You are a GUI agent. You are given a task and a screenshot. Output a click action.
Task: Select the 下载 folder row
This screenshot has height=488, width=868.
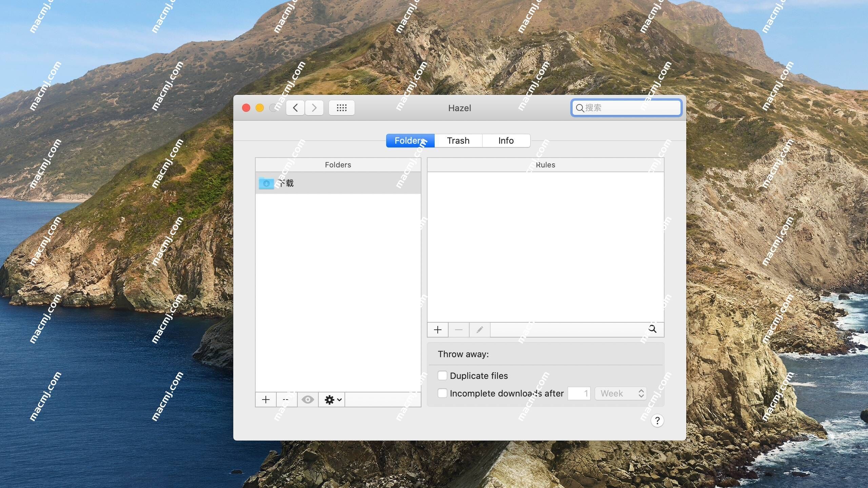point(338,183)
